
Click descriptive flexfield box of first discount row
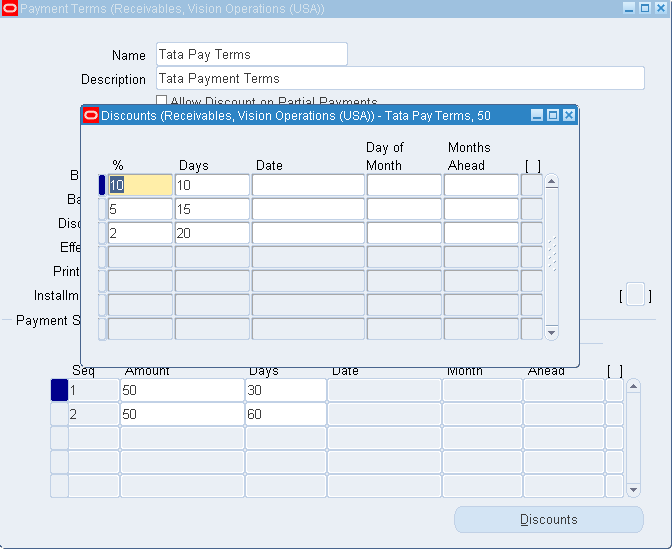532,185
